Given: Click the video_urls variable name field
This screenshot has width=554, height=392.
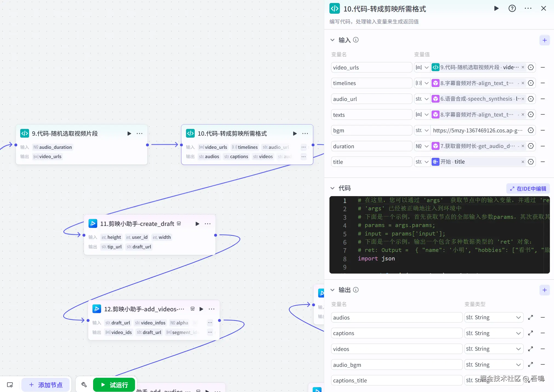Looking at the screenshot, I should (371, 67).
